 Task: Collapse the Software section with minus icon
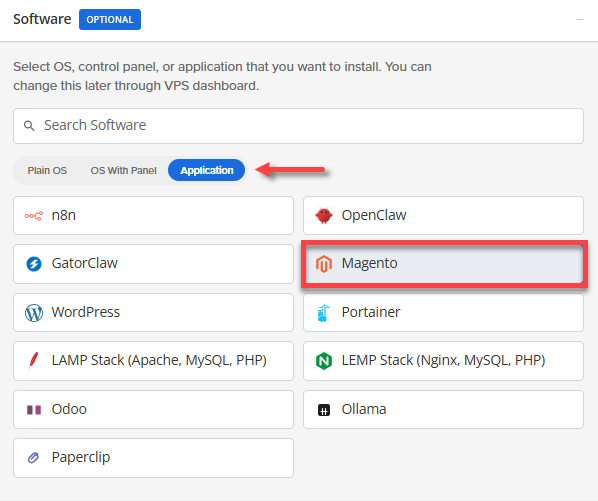[580, 19]
